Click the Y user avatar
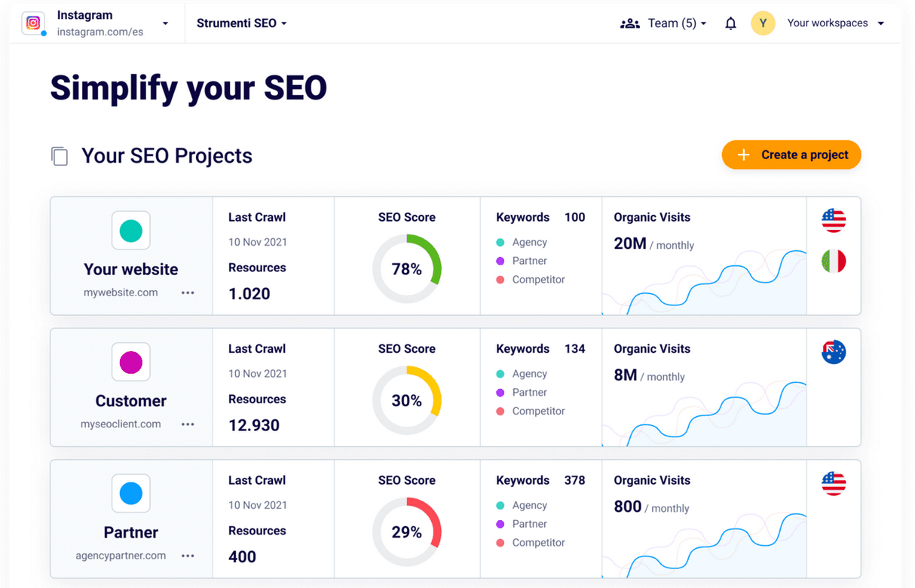Image resolution: width=915 pixels, height=588 pixels. pos(763,23)
